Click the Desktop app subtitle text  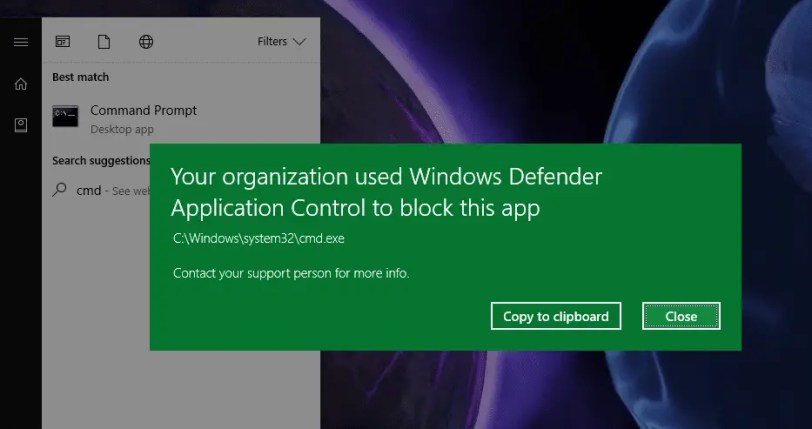coord(122,130)
